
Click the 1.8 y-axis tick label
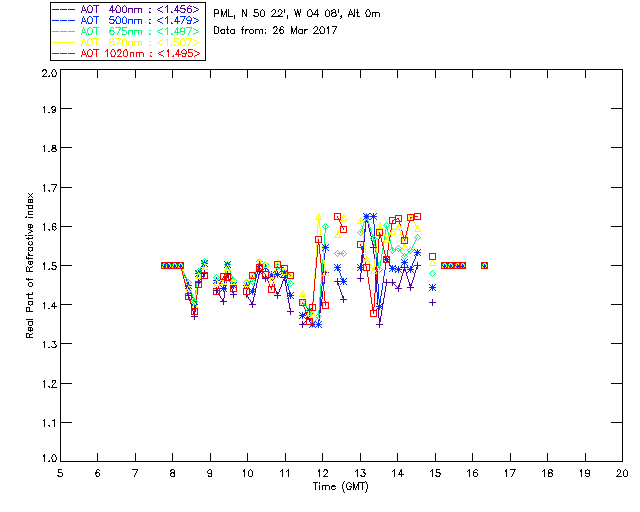pyautogui.click(x=49, y=148)
